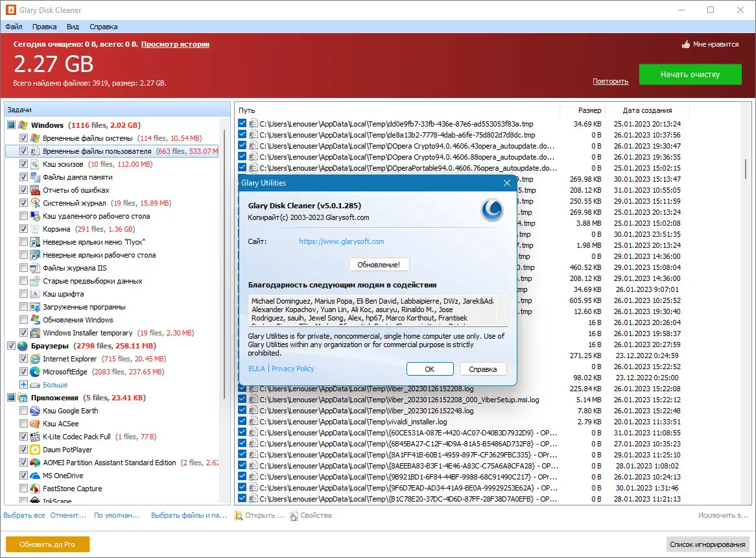This screenshot has height=558, width=756.
Task: Click the Обновление! button
Action: pyautogui.click(x=379, y=265)
